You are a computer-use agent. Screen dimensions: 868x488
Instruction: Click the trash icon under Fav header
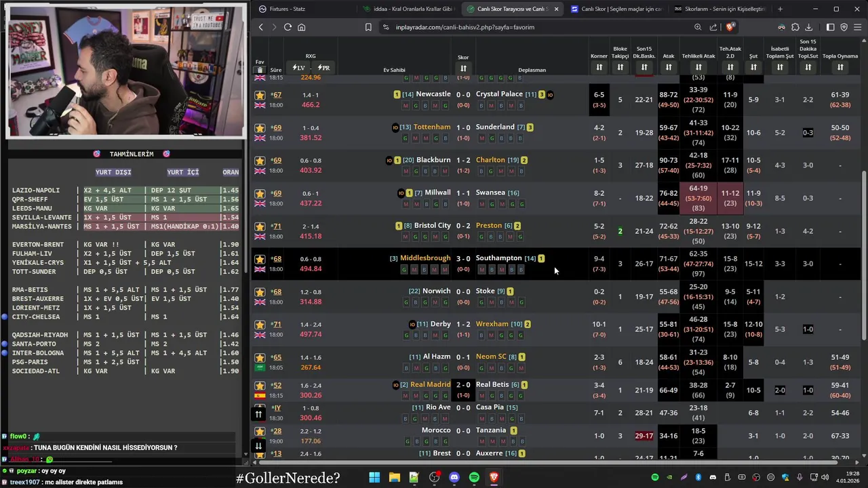click(260, 70)
